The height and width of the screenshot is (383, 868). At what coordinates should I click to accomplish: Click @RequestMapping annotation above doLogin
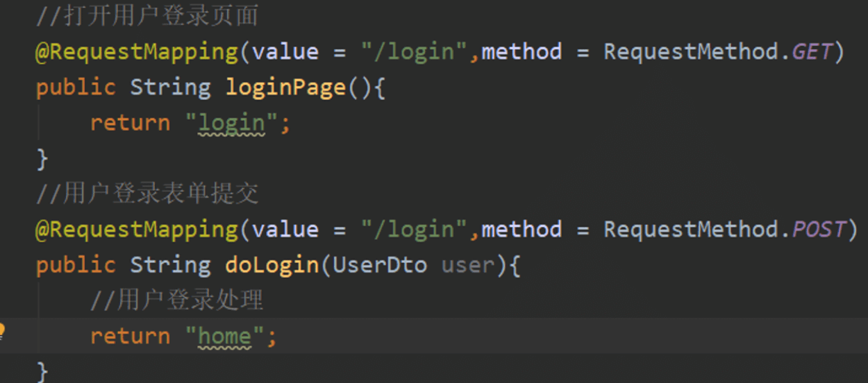(137, 230)
